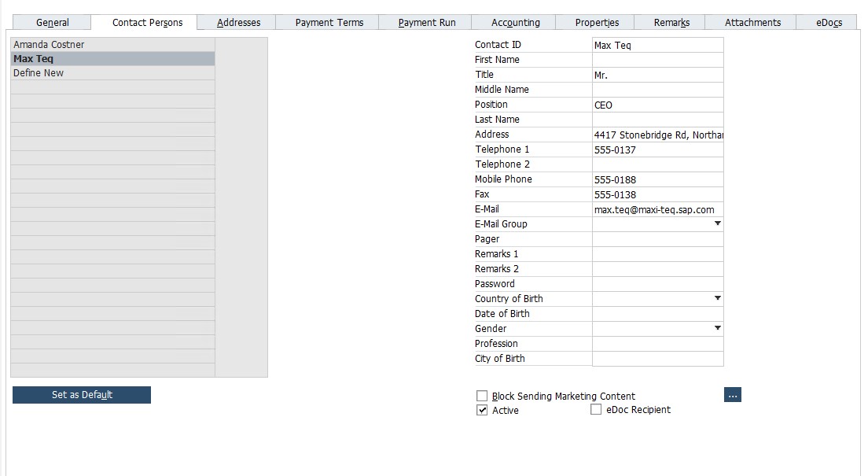
Task: Open the Addresses tab
Action: (238, 23)
